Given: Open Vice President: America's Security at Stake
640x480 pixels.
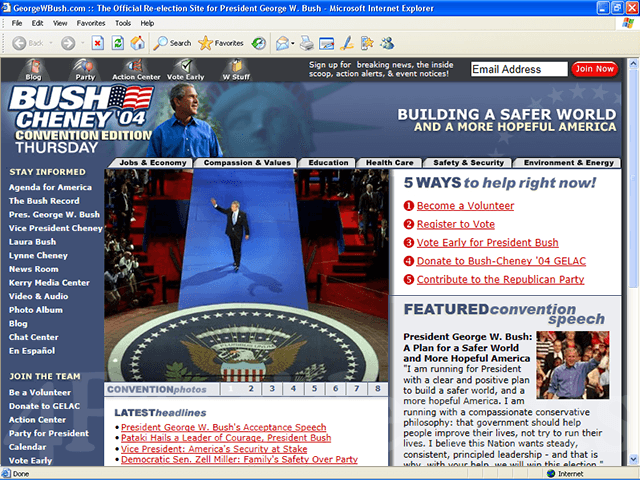Looking at the screenshot, I should (x=214, y=449).
